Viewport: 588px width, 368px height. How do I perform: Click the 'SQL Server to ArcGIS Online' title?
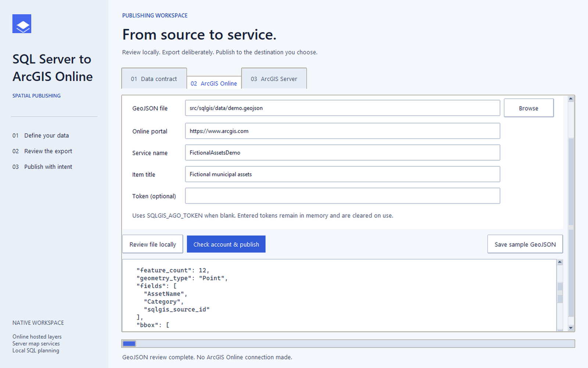(x=53, y=68)
